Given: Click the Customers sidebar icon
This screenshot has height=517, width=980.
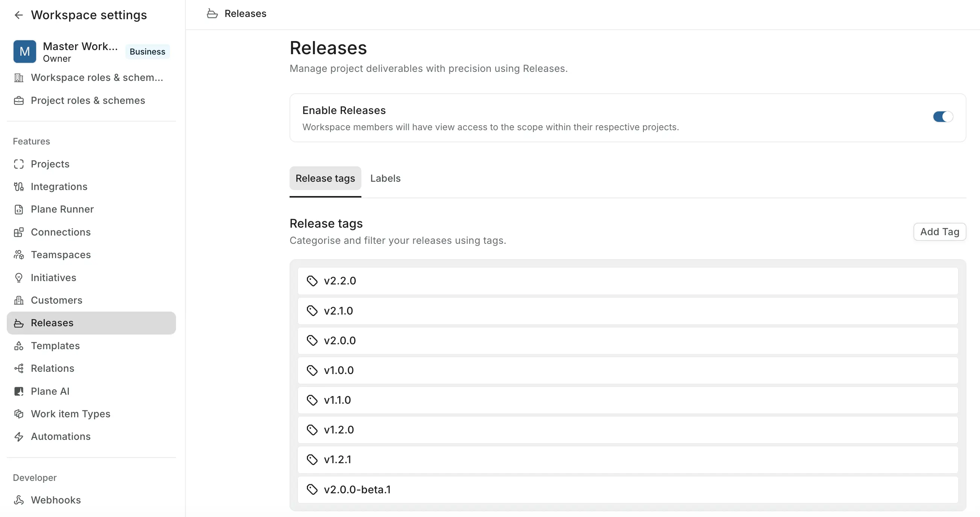Looking at the screenshot, I should tap(19, 300).
